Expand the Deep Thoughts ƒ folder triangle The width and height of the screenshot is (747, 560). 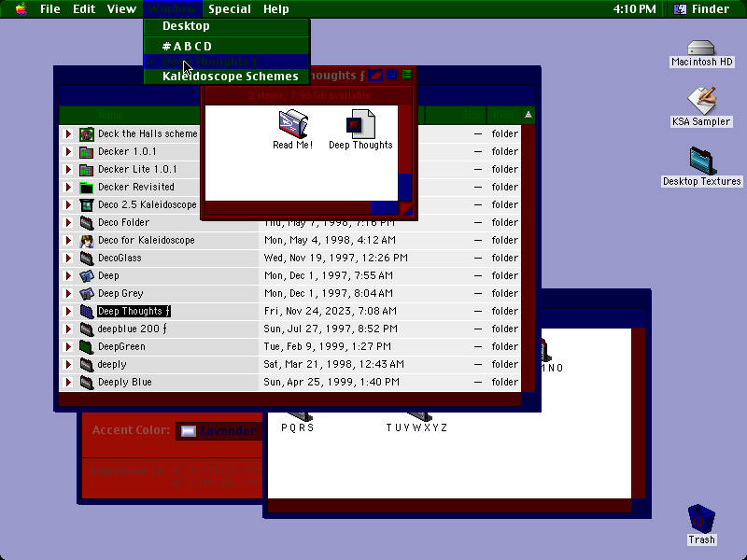coord(68,311)
